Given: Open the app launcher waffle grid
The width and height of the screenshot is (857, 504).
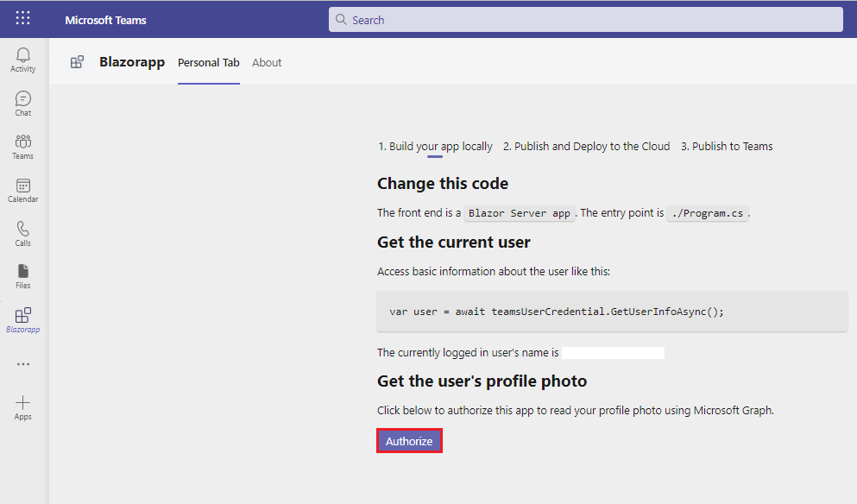Looking at the screenshot, I should 23,18.
